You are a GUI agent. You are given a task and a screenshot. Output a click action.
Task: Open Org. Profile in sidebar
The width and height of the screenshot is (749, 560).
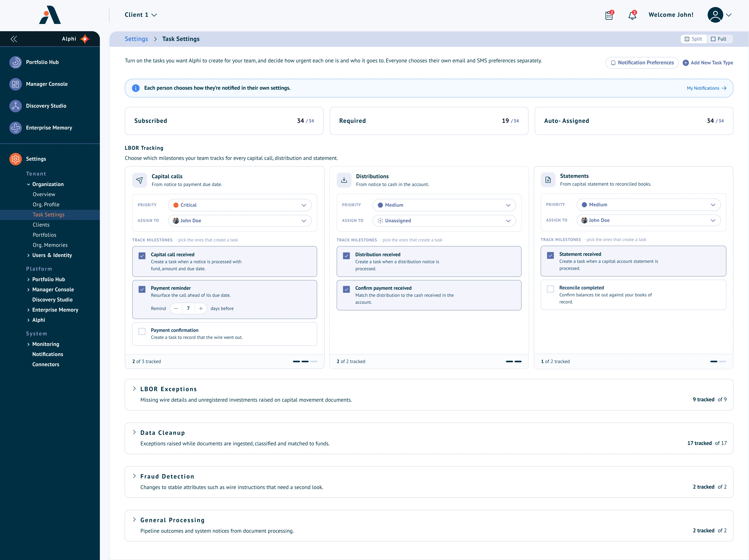tap(46, 205)
